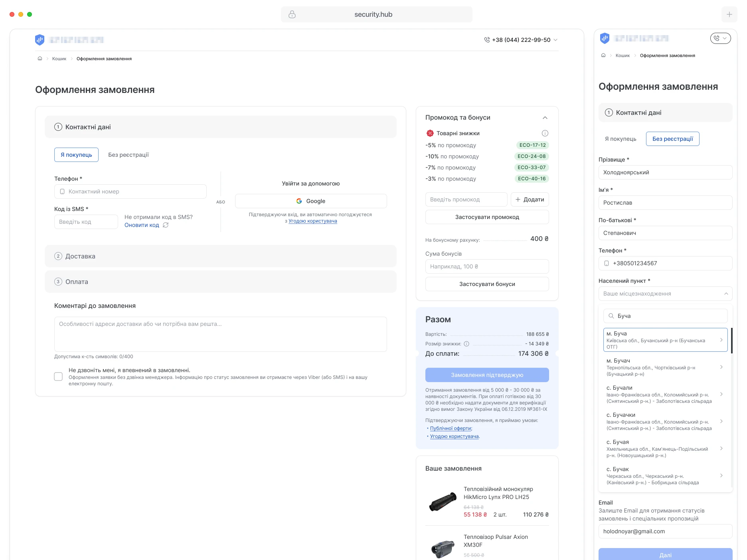Screen dimensions: 747x560
Task: Click Замовлення підтверджую button
Action: click(487, 375)
